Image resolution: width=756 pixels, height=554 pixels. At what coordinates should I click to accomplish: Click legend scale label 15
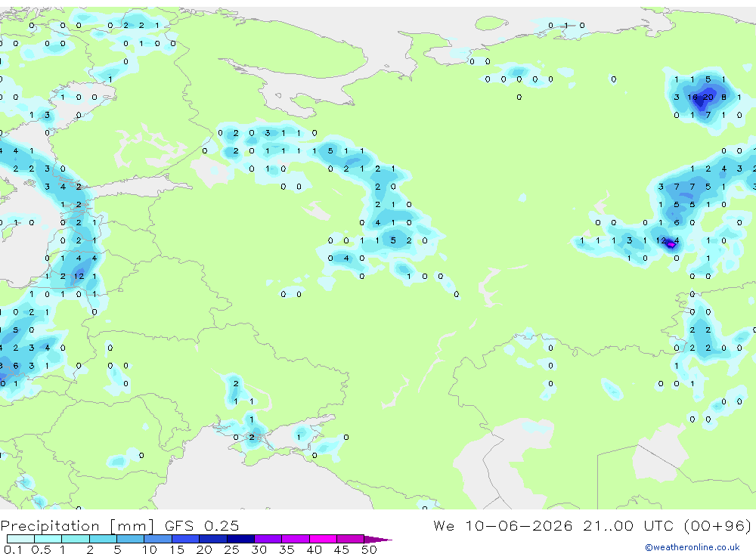[x=177, y=549]
